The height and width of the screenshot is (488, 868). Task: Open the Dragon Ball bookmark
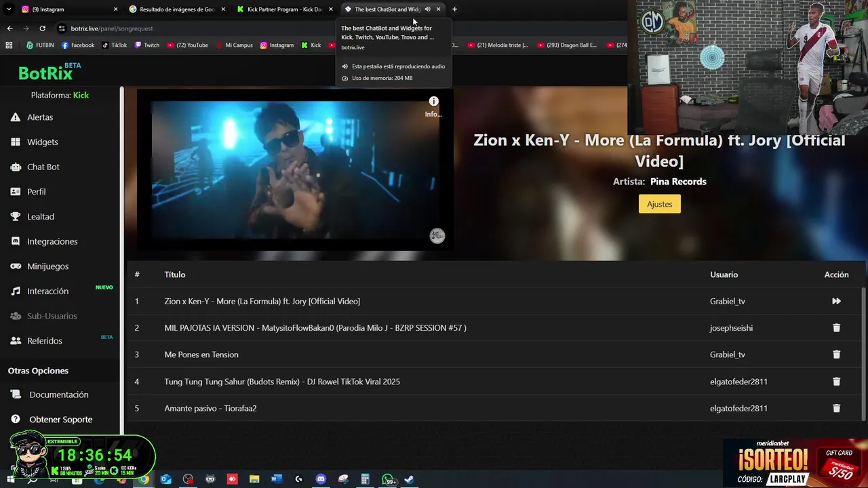[567, 45]
